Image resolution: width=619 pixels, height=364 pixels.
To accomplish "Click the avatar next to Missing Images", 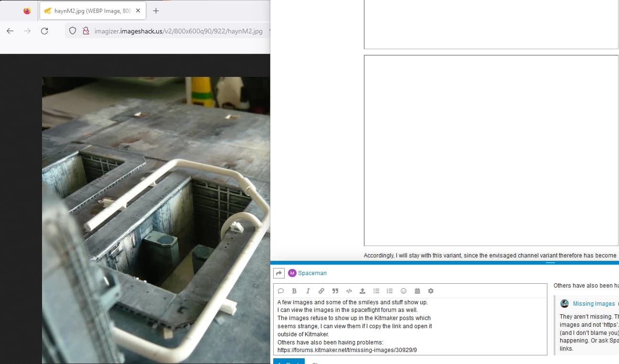I will [x=565, y=303].
